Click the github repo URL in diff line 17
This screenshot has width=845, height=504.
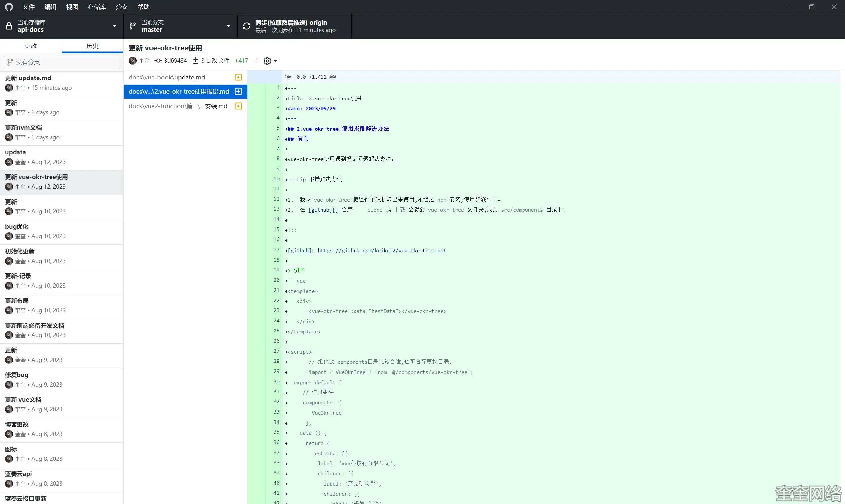[x=382, y=251]
